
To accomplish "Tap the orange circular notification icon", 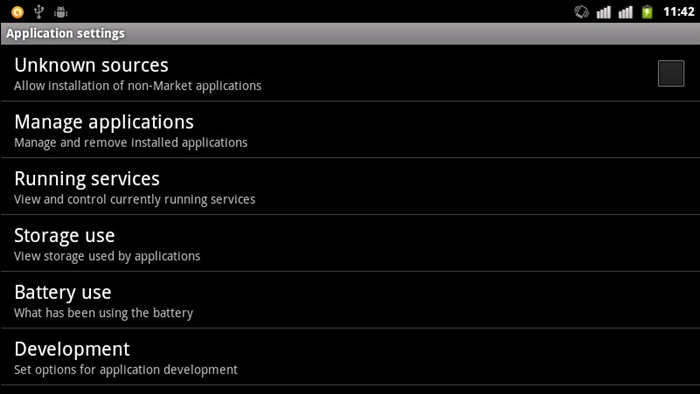I will point(17,12).
